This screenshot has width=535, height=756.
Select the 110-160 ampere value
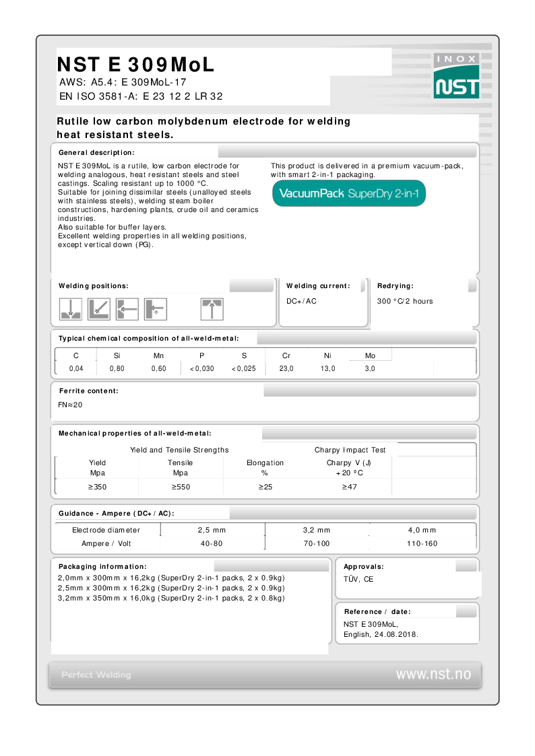tap(422, 543)
